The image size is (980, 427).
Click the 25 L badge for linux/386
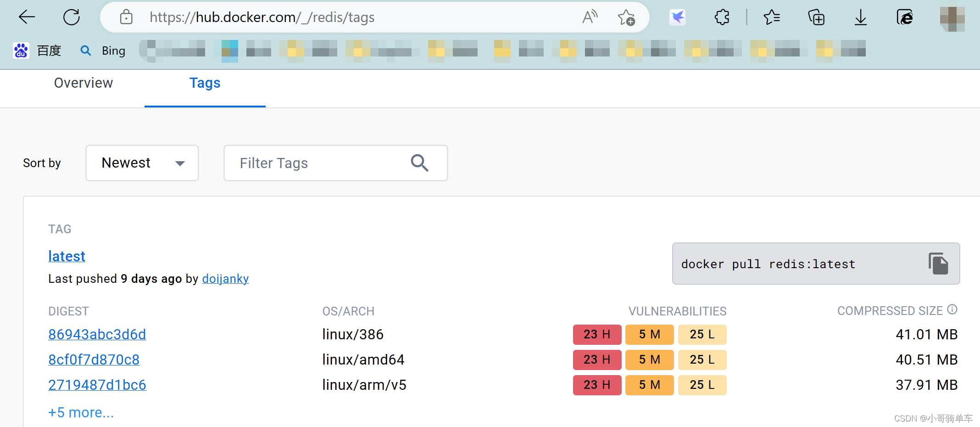tap(702, 334)
